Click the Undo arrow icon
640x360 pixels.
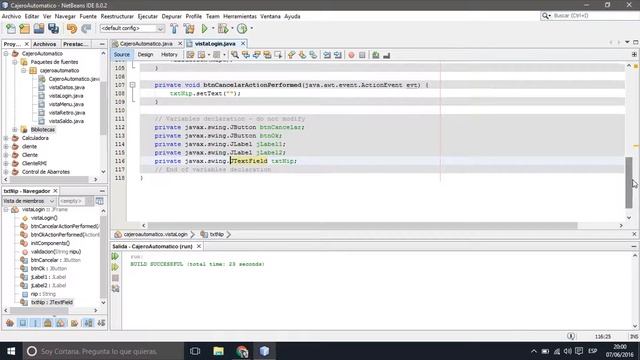[72, 29]
